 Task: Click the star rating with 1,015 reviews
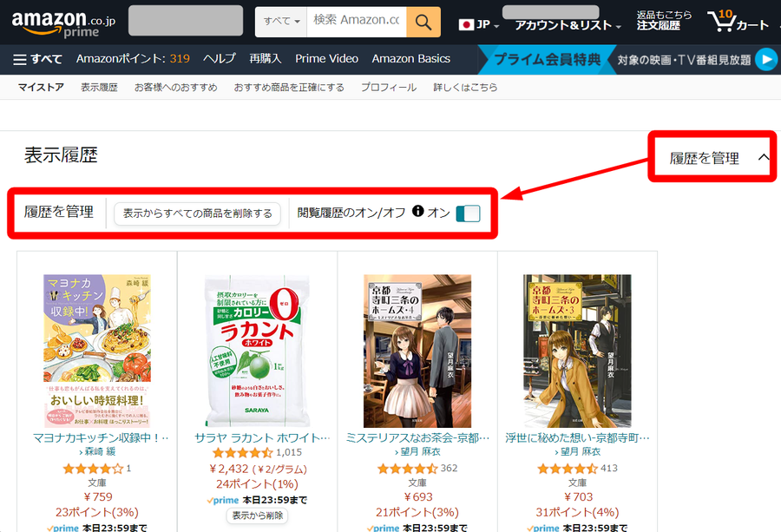point(243,453)
